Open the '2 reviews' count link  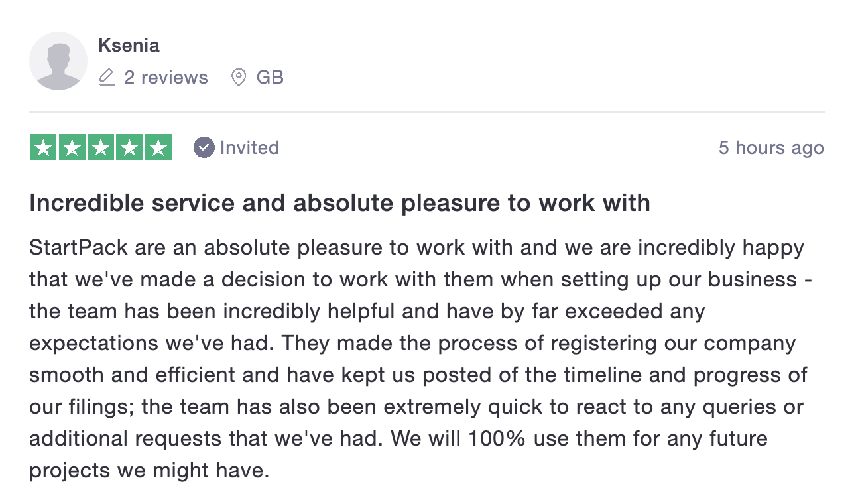click(166, 78)
